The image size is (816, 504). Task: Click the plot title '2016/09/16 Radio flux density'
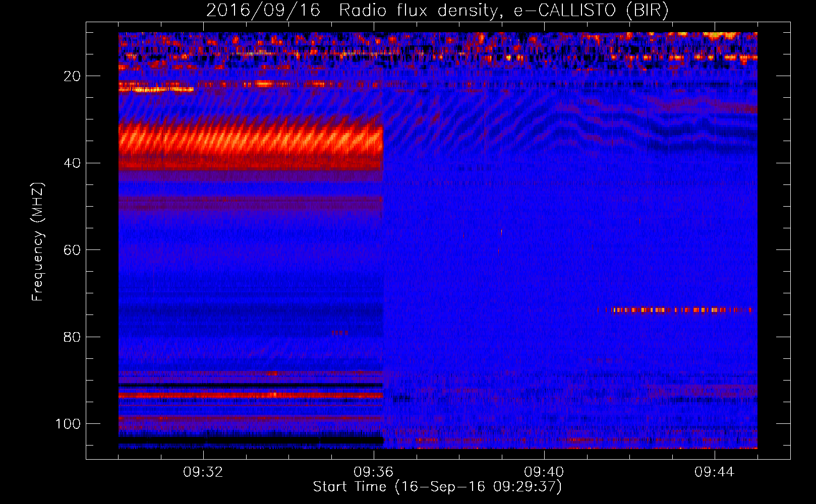pos(438,11)
